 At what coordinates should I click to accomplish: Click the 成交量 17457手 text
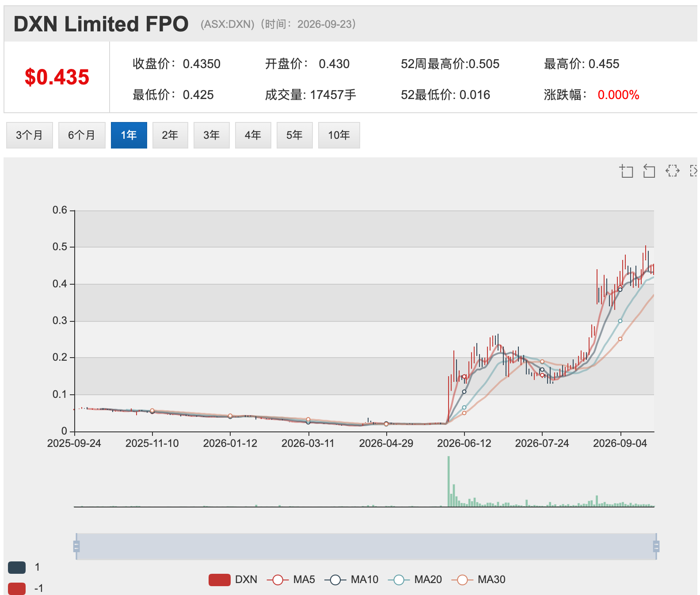(311, 95)
